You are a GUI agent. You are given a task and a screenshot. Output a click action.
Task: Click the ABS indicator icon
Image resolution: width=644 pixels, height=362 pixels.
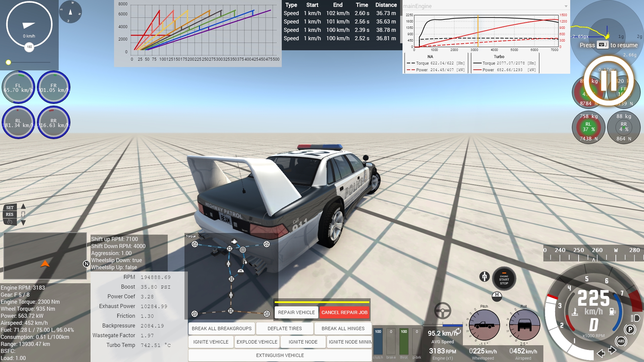pos(621,341)
